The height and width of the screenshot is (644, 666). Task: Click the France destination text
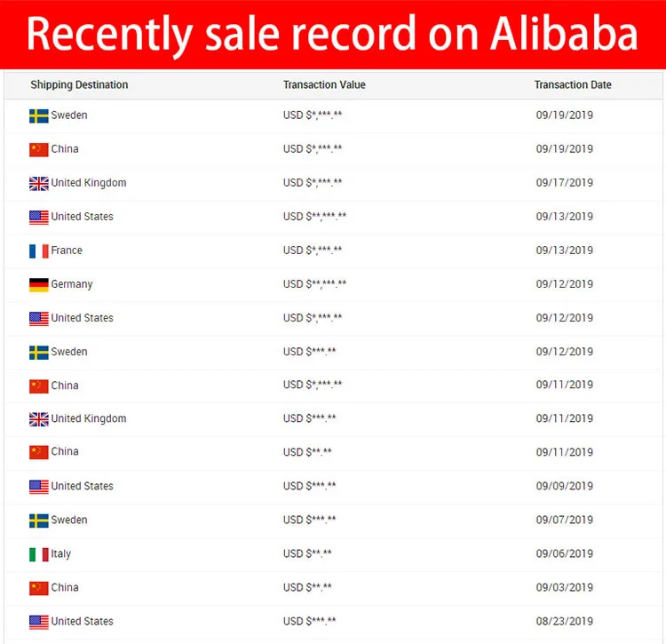(x=67, y=250)
